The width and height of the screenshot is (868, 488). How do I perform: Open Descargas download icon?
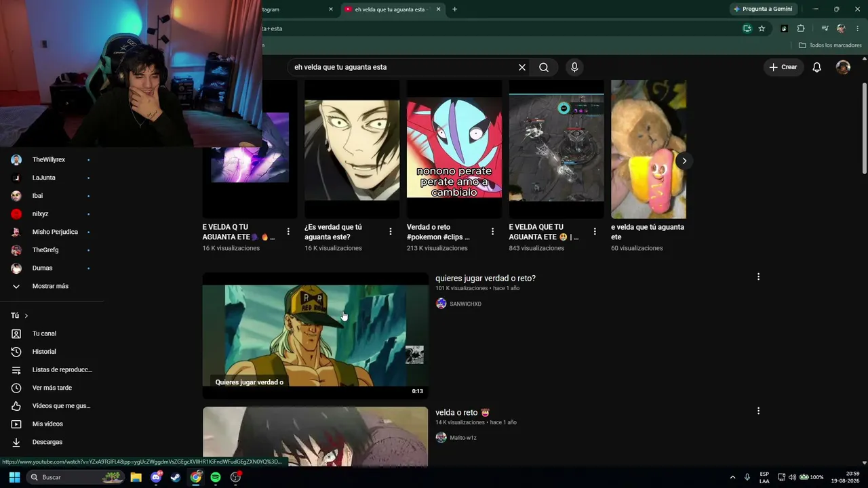[16, 442]
